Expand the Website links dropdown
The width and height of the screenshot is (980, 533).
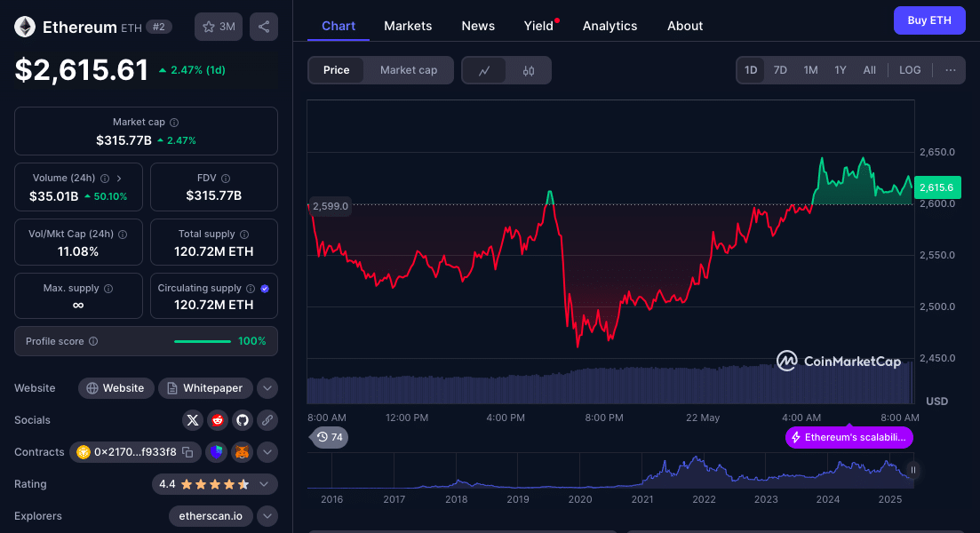tap(267, 388)
